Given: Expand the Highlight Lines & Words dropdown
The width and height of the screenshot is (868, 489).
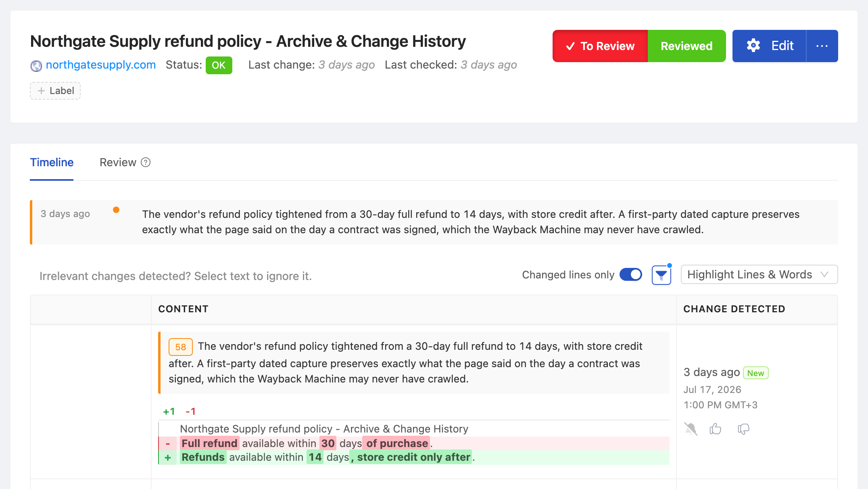Looking at the screenshot, I should (x=759, y=275).
